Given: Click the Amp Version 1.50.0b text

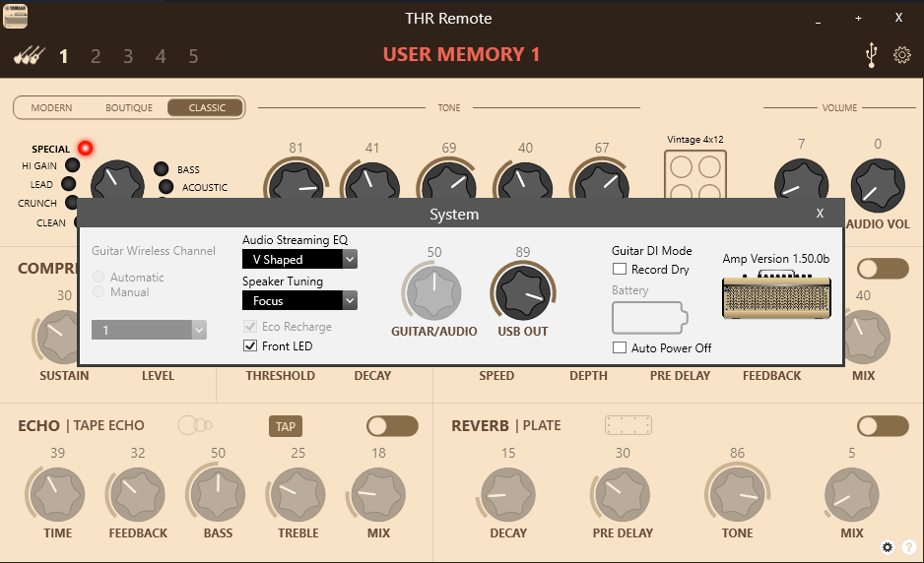Looking at the screenshot, I should 776,259.
